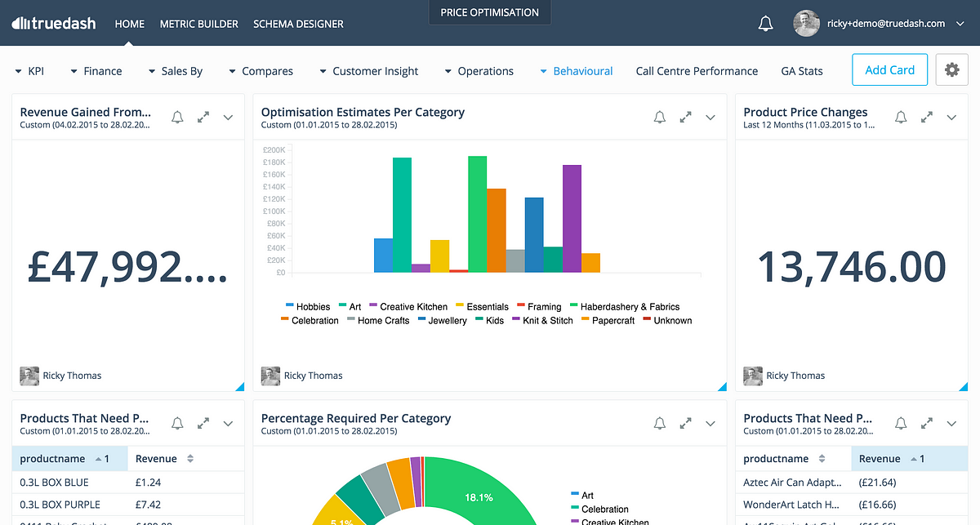Open Product Price Changes card options chevron
The height and width of the screenshot is (525, 980).
tap(951, 118)
